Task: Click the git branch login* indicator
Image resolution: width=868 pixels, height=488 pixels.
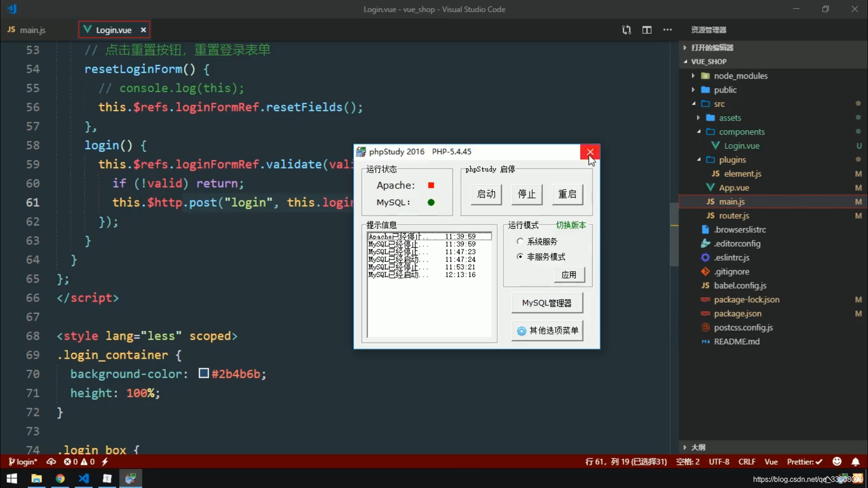Action: (x=23, y=462)
